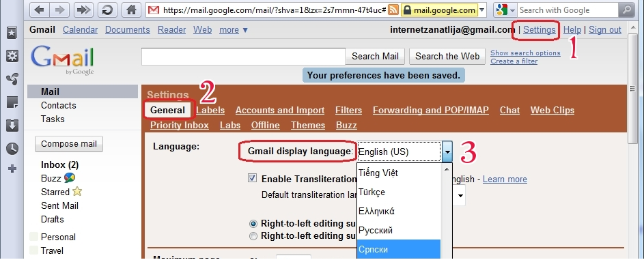The height and width of the screenshot is (260, 644).
Task: Open the gear Widgets panel in sidebar
Action: [12, 56]
